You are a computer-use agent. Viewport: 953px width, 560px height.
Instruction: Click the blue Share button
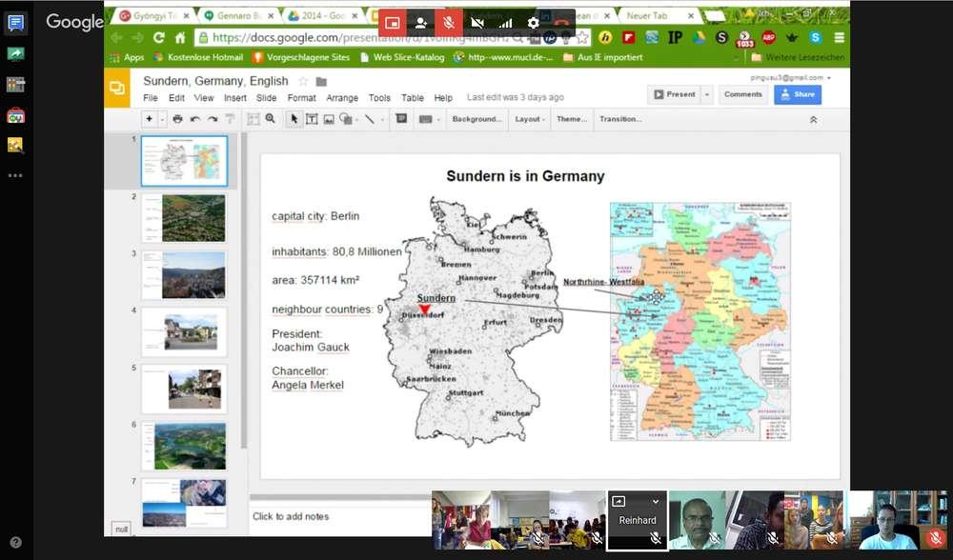[798, 94]
